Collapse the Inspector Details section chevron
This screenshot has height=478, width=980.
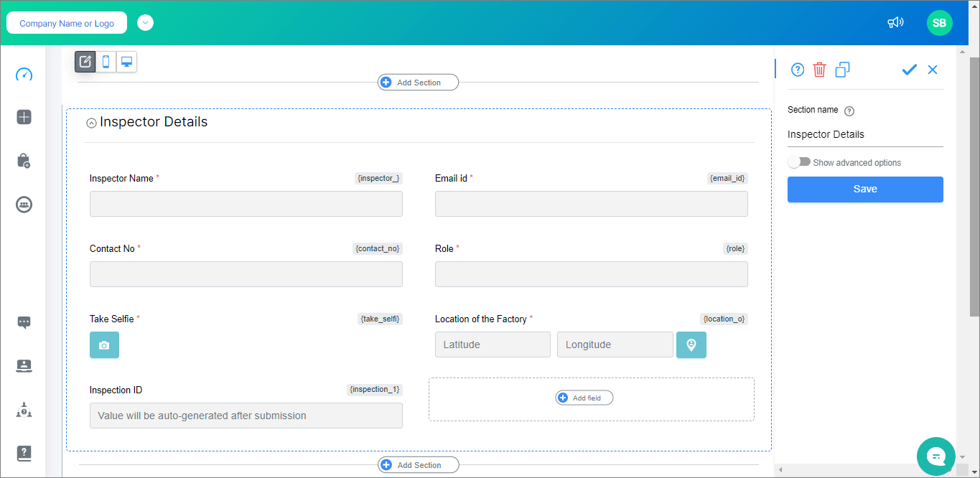pos(91,122)
